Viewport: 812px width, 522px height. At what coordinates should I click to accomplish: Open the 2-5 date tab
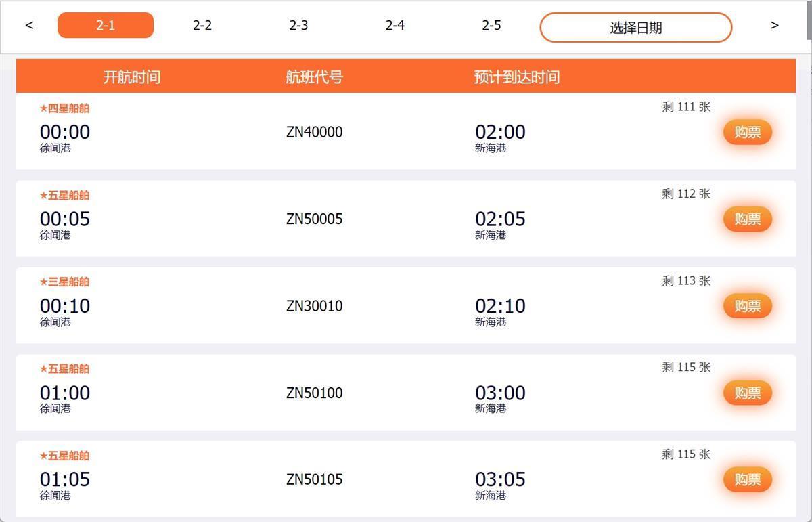[x=491, y=26]
